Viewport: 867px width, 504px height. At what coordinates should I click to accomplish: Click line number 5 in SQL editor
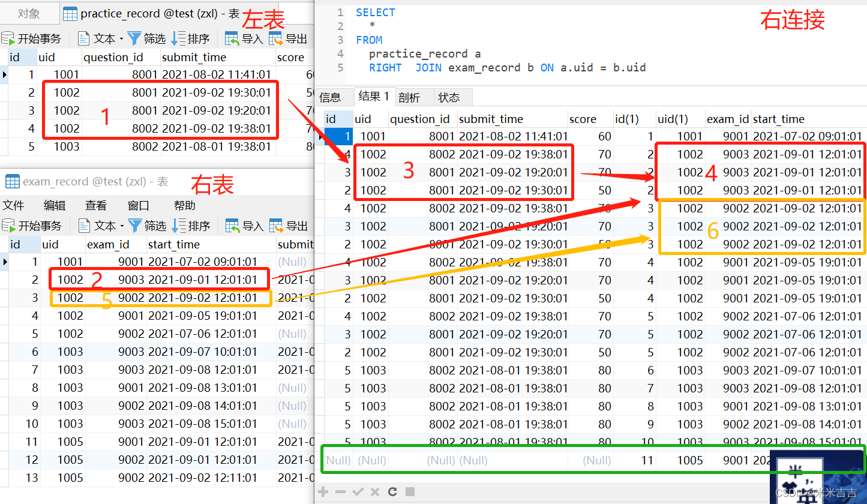tap(340, 67)
